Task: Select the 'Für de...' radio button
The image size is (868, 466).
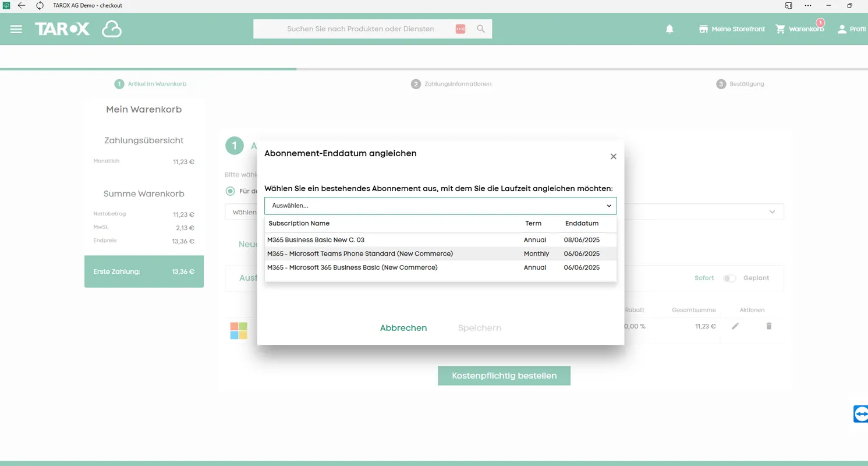Action: tap(231, 191)
